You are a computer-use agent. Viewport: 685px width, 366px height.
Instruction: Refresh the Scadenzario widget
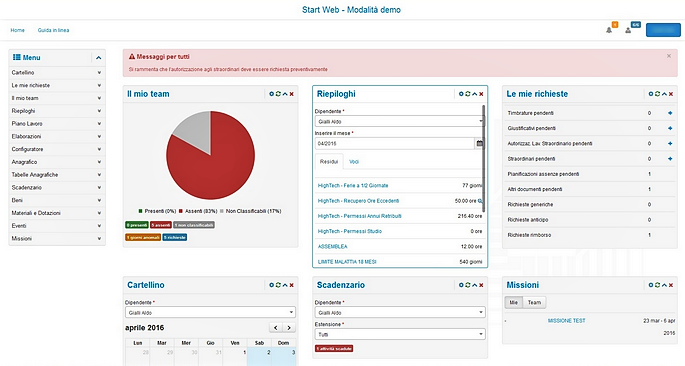coord(467,285)
